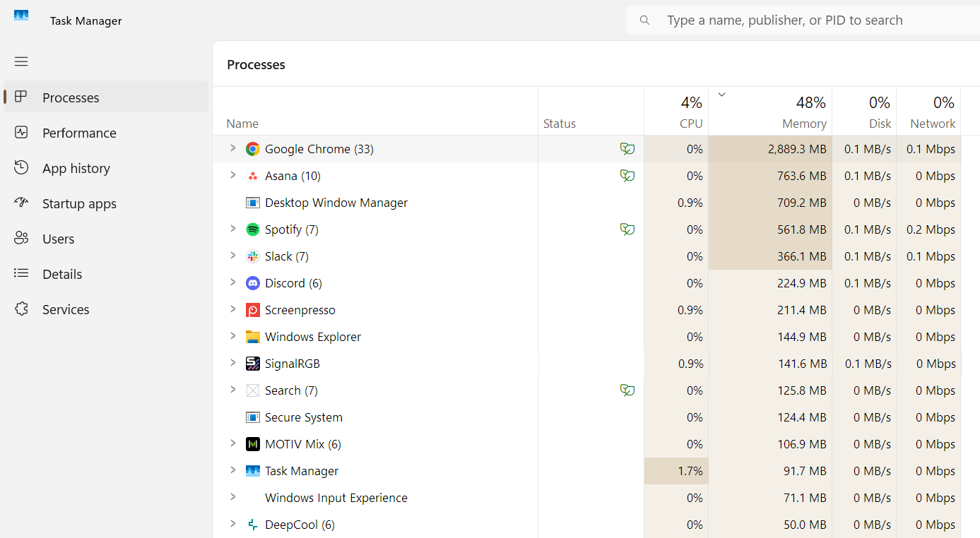The image size is (980, 538).
Task: Click the search box to find processes
Action: coord(784,20)
